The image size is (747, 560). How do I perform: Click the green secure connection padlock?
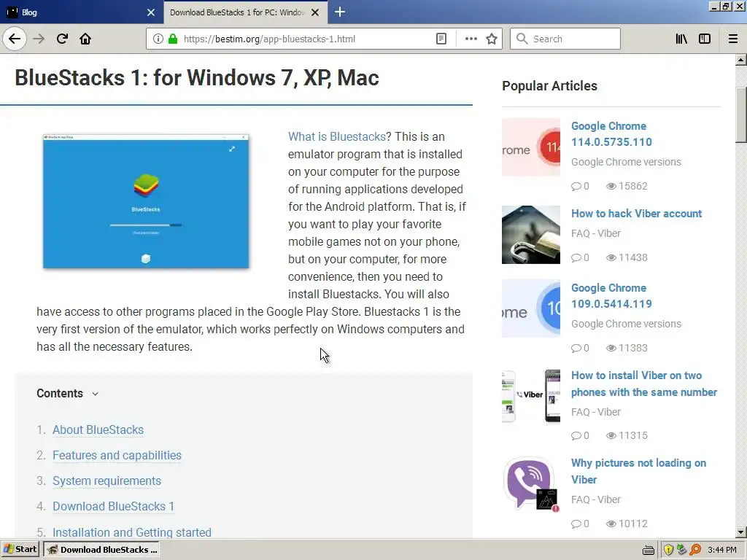pos(173,39)
